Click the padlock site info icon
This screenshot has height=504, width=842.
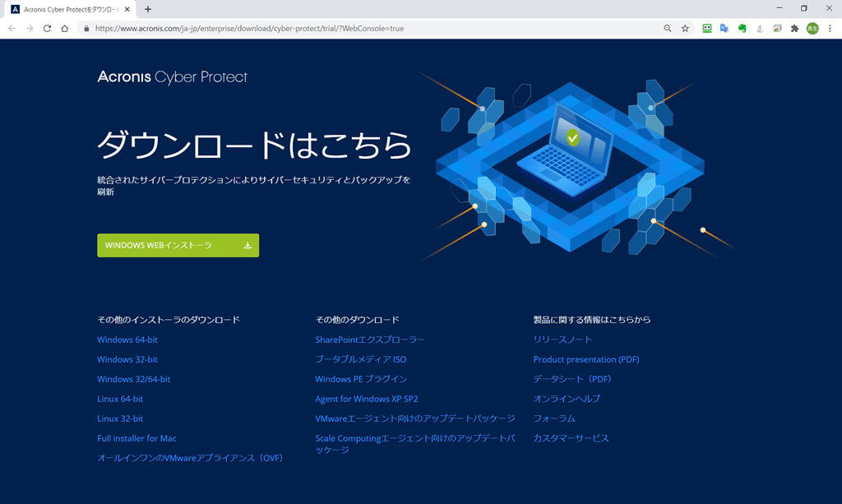point(86,29)
